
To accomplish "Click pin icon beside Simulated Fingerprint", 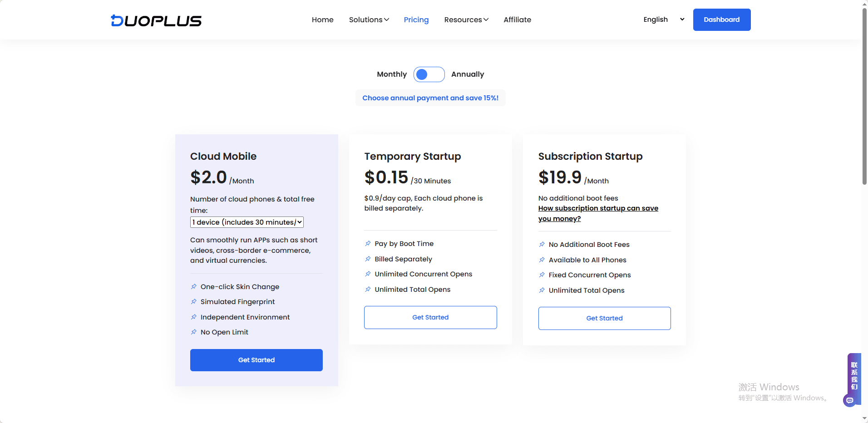I will pyautogui.click(x=194, y=301).
